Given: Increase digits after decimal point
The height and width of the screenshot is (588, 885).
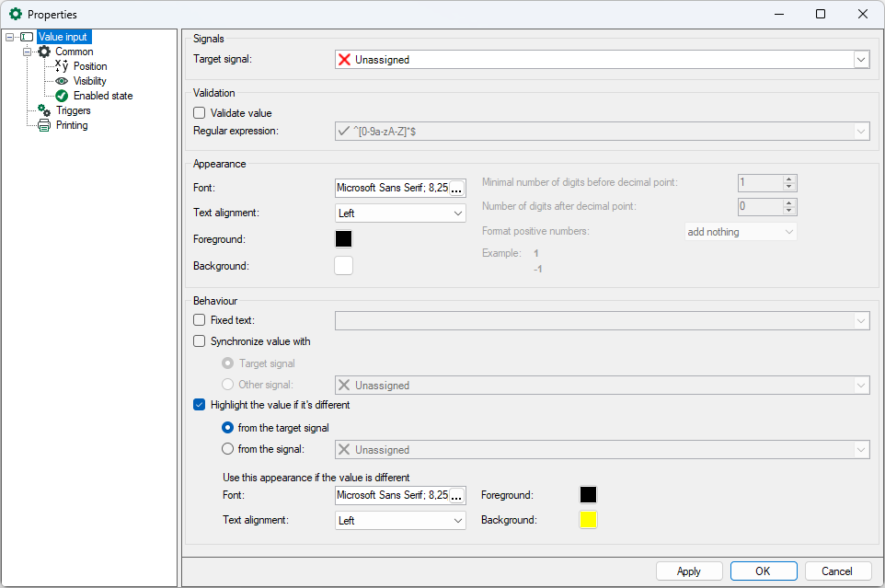Looking at the screenshot, I should coord(789,202).
